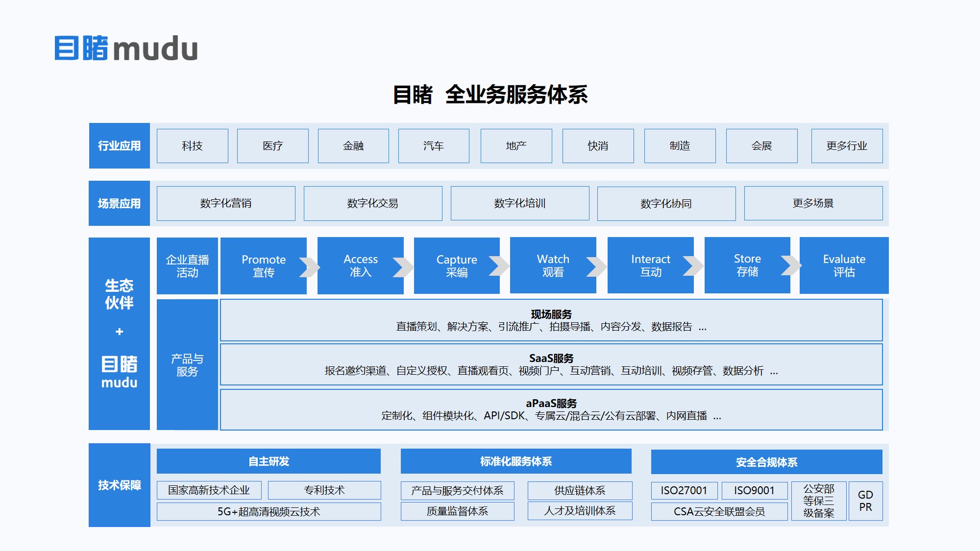Image resolution: width=980 pixels, height=551 pixels.
Task: Click the GDPR box
Action: click(x=865, y=501)
